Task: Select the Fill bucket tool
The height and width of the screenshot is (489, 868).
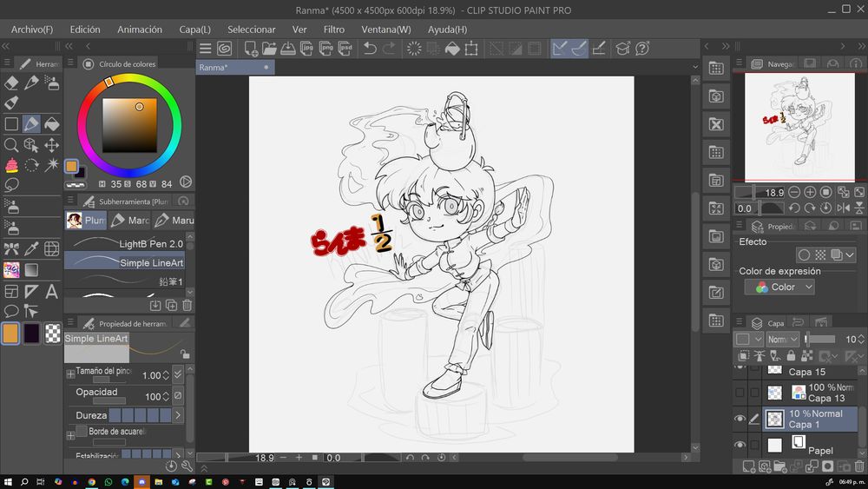Action: [x=51, y=123]
